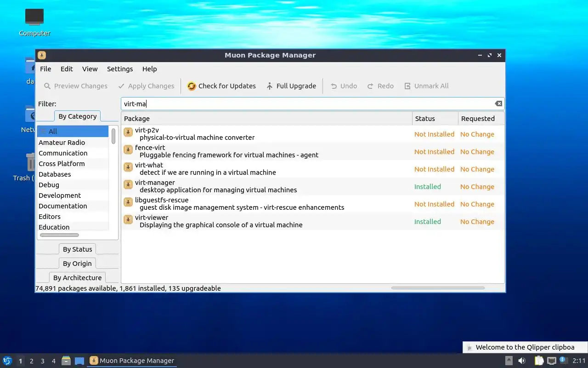Select the All category
588x368 pixels.
click(x=73, y=132)
